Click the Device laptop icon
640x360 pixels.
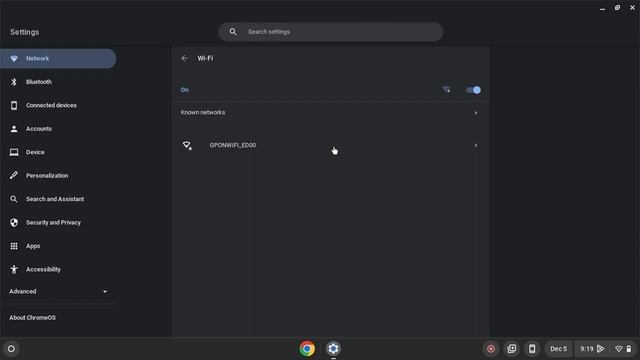pos(14,152)
